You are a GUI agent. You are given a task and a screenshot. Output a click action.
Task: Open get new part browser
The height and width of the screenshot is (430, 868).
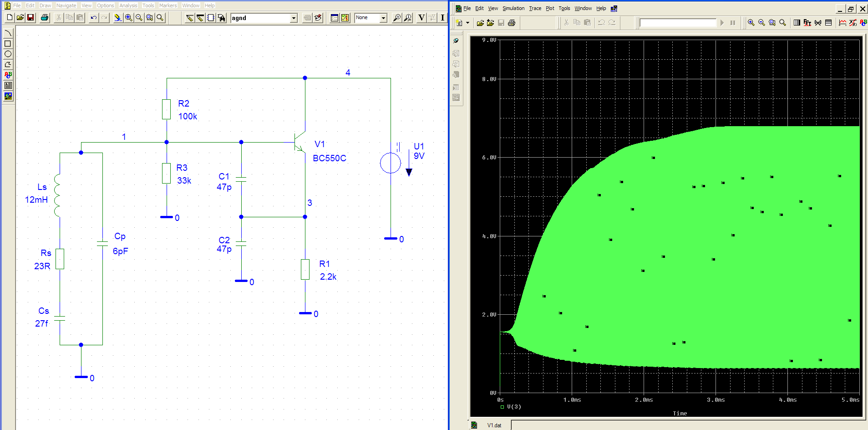222,18
